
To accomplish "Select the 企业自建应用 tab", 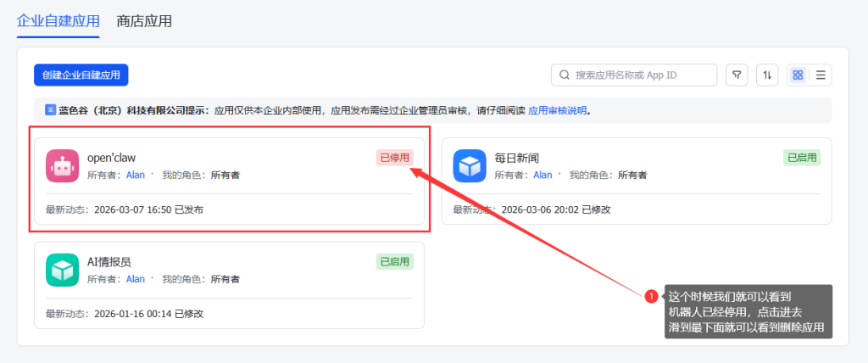I will pyautogui.click(x=58, y=21).
